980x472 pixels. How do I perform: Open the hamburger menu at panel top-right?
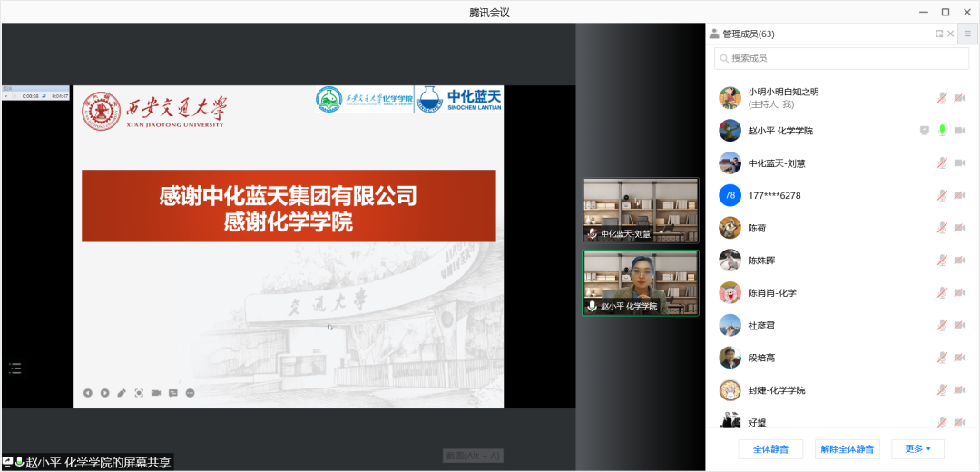point(967,34)
